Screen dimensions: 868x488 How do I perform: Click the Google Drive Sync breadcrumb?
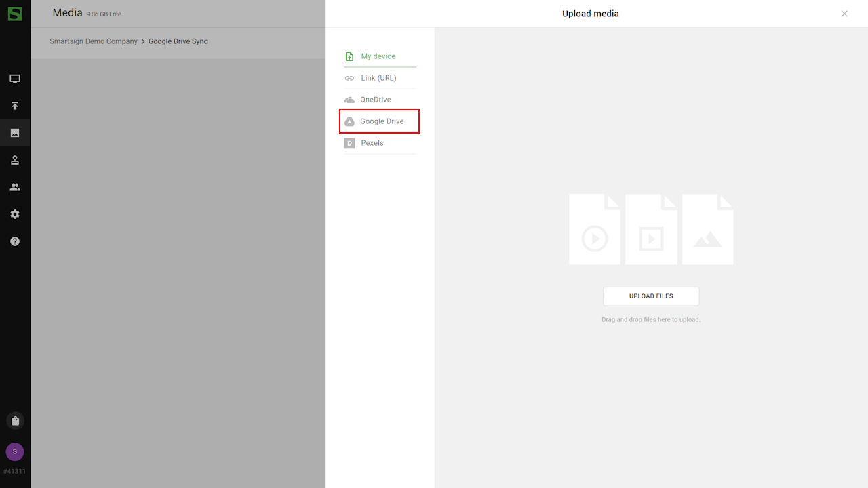point(178,41)
